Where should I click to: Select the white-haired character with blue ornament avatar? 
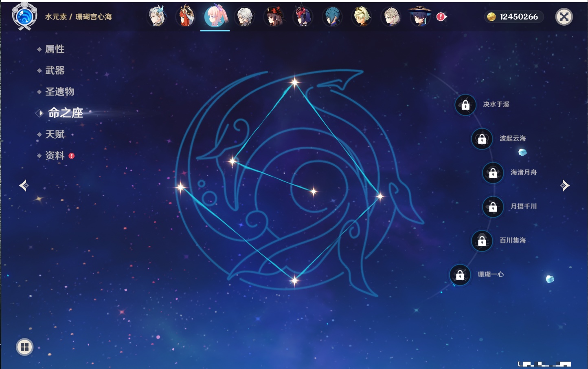click(x=157, y=16)
